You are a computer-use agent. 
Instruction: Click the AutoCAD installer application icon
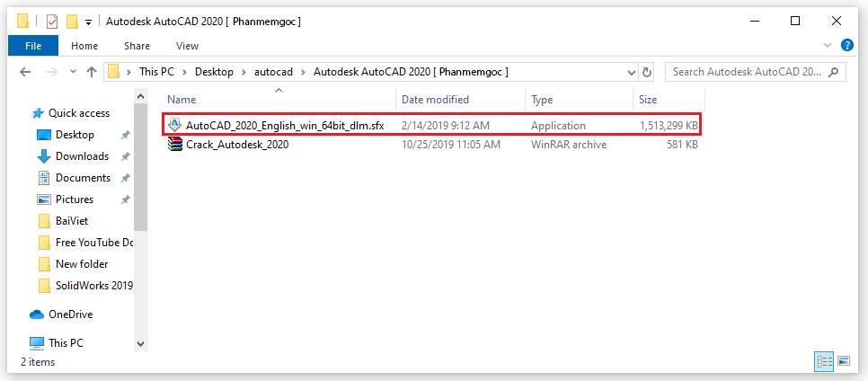[x=174, y=125]
